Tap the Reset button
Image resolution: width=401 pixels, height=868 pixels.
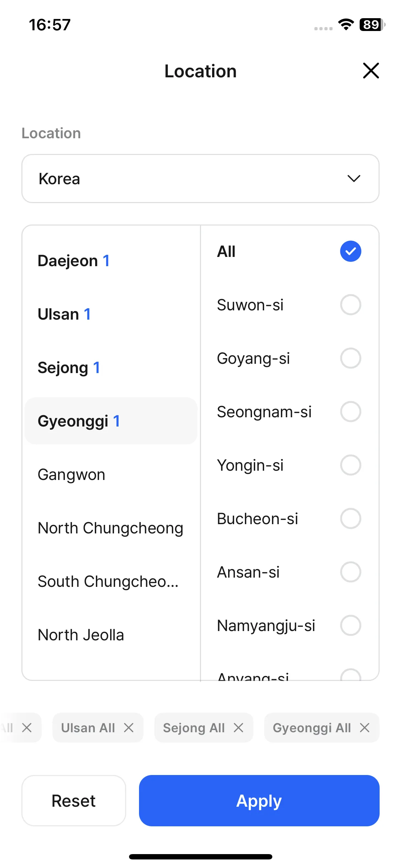[x=74, y=801]
